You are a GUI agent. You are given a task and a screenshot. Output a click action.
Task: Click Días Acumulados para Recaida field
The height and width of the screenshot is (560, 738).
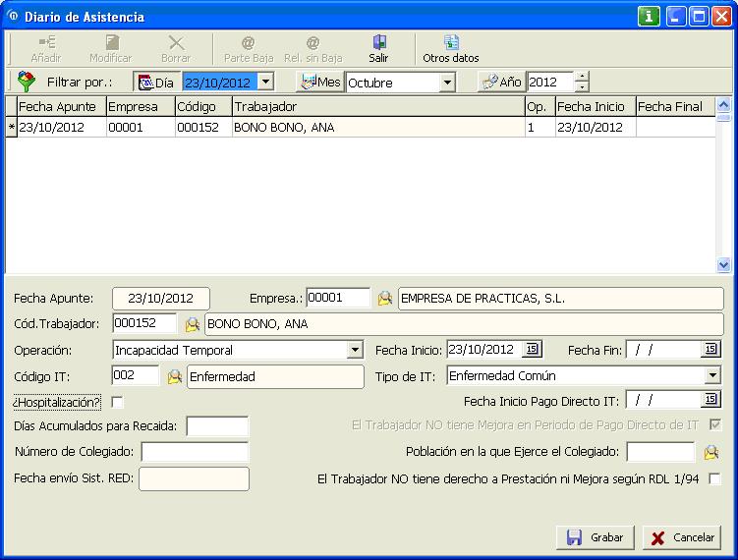coord(217,426)
